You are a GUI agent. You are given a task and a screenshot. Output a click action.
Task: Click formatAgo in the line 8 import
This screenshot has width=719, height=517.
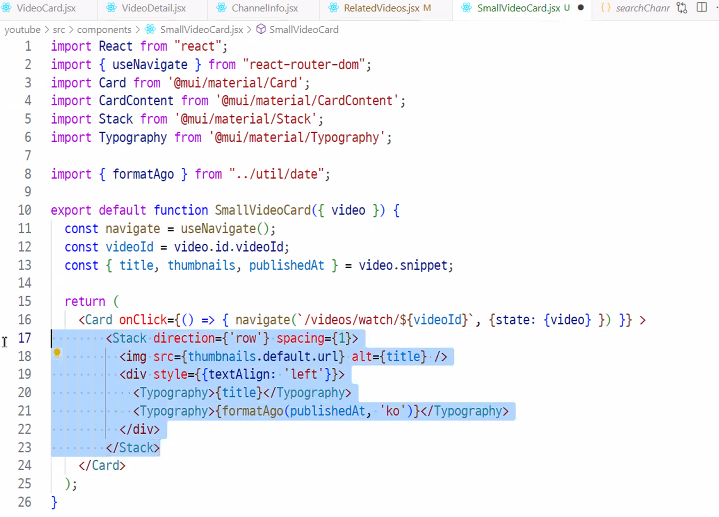pos(143,174)
